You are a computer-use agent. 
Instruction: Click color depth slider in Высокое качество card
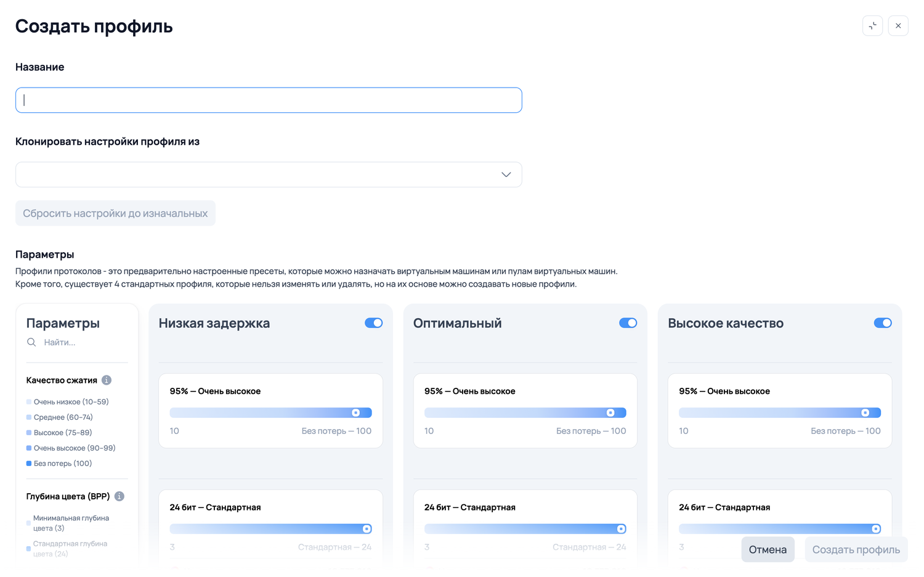[x=780, y=528]
